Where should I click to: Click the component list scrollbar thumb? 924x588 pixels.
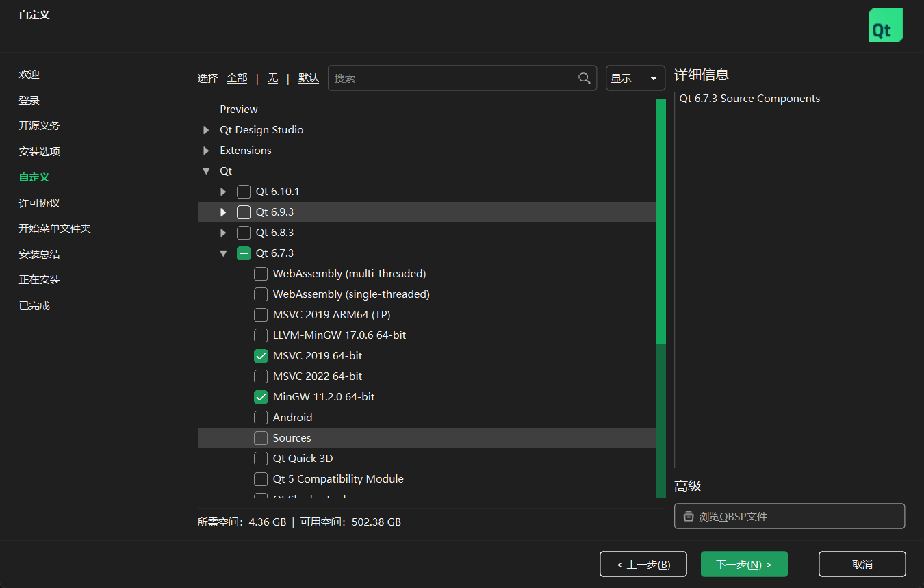point(661,221)
